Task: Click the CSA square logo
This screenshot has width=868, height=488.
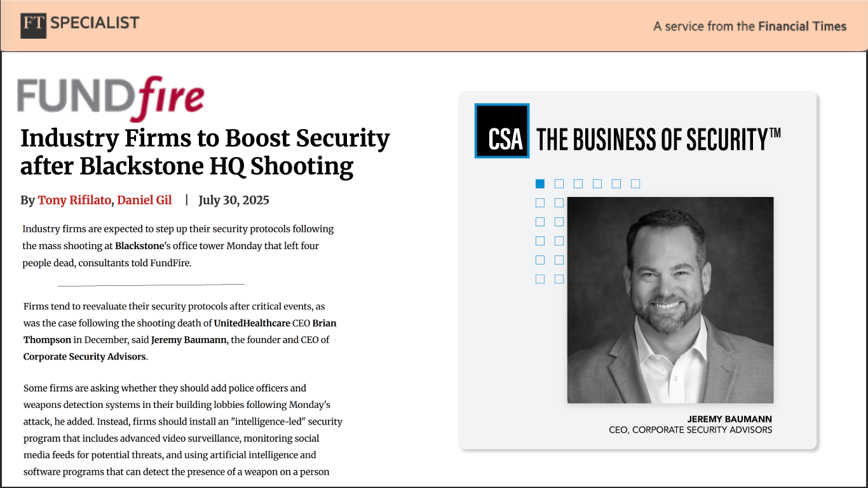Action: 502,131
